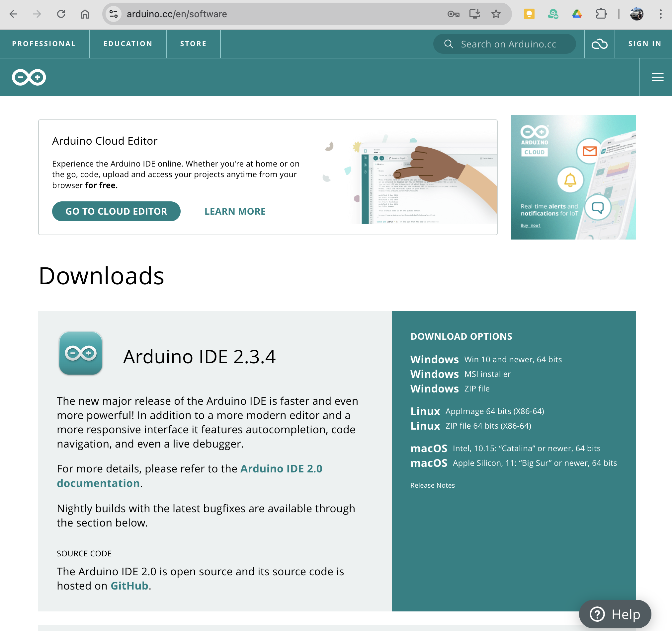Expand the hamburger navigation menu

pos(657,77)
